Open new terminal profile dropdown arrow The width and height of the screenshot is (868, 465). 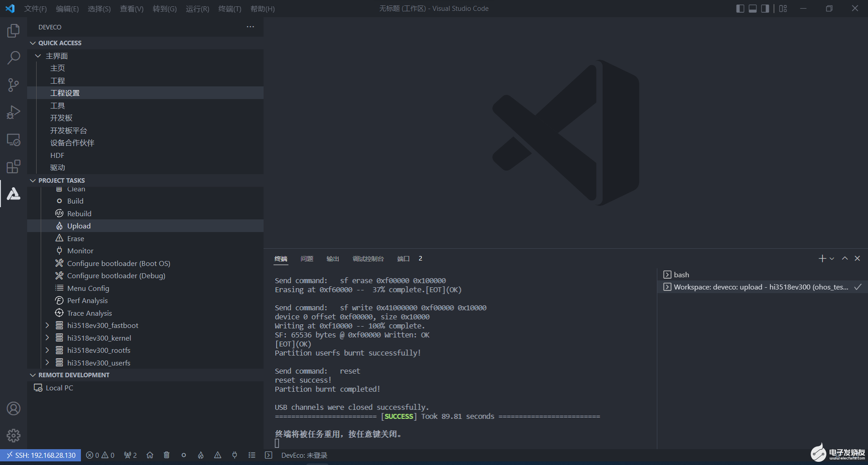click(832, 259)
